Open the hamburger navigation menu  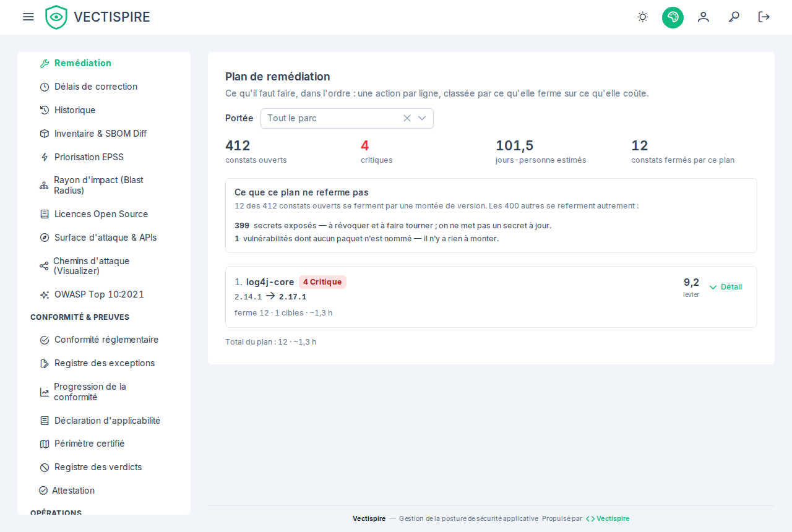click(x=28, y=17)
